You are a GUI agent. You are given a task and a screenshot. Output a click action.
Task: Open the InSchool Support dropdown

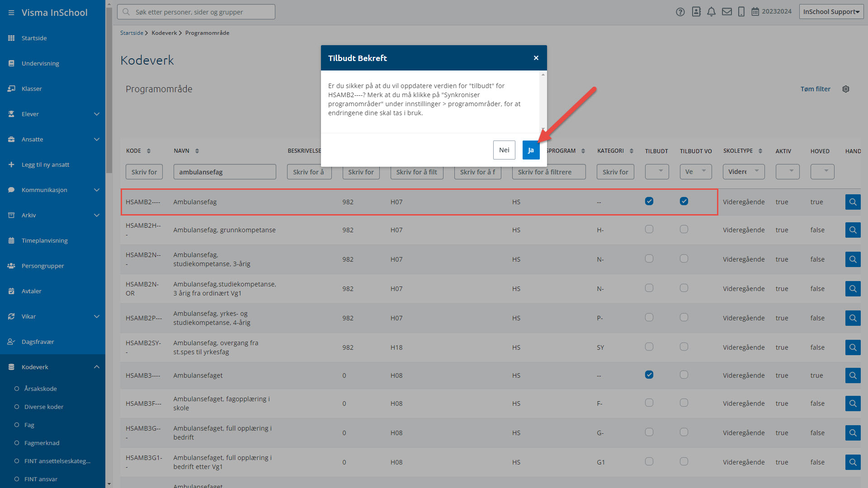(831, 12)
